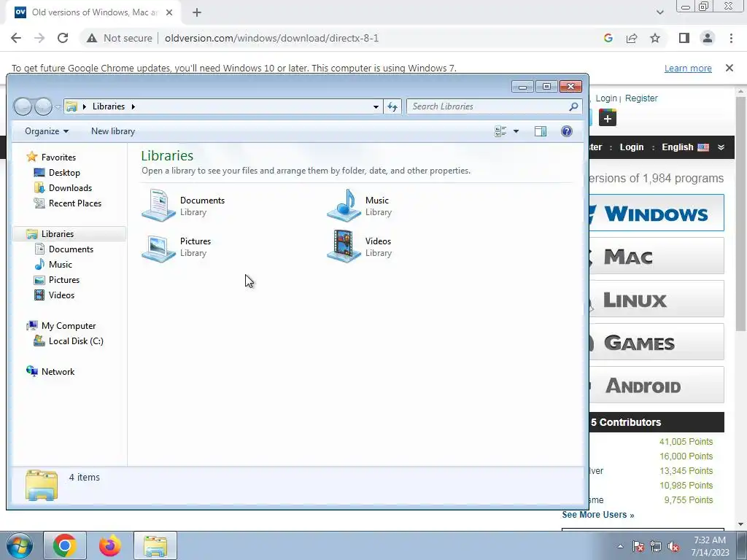Screen dimensions: 747x560
Task: Click Action Center flag tray icon
Action: coord(638,547)
